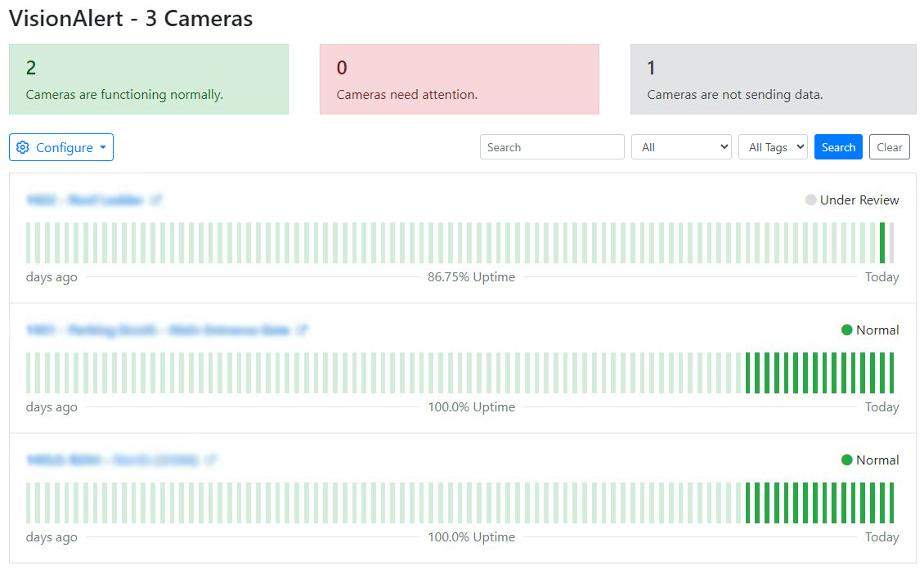Screen dimensions: 924x570
Task: Click green Normal status dot of bottom camera
Action: tap(846, 460)
